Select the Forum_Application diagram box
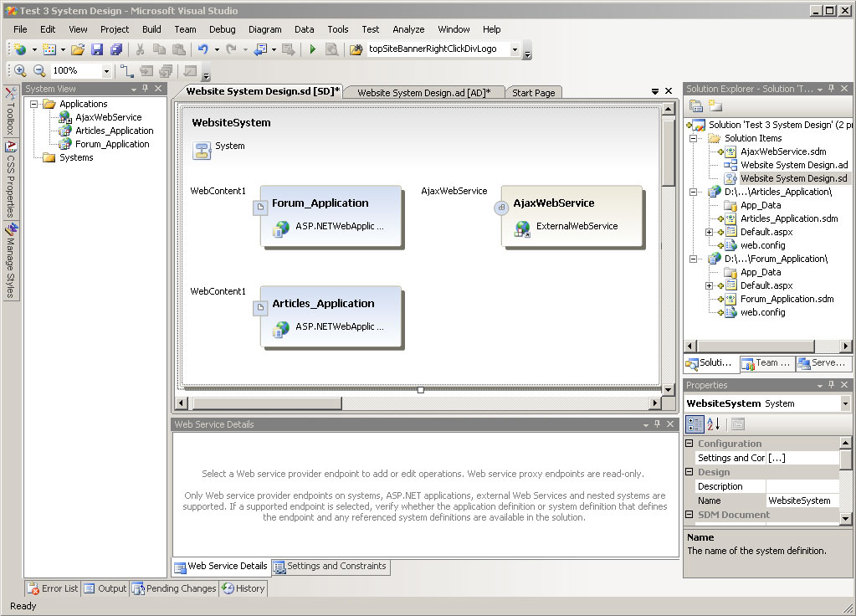This screenshot has width=856, height=616. (331, 217)
